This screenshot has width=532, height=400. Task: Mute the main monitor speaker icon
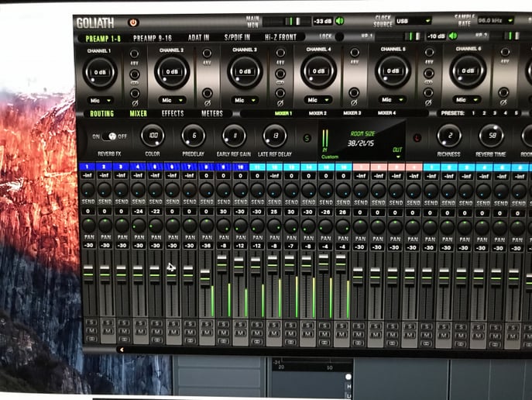click(339, 21)
